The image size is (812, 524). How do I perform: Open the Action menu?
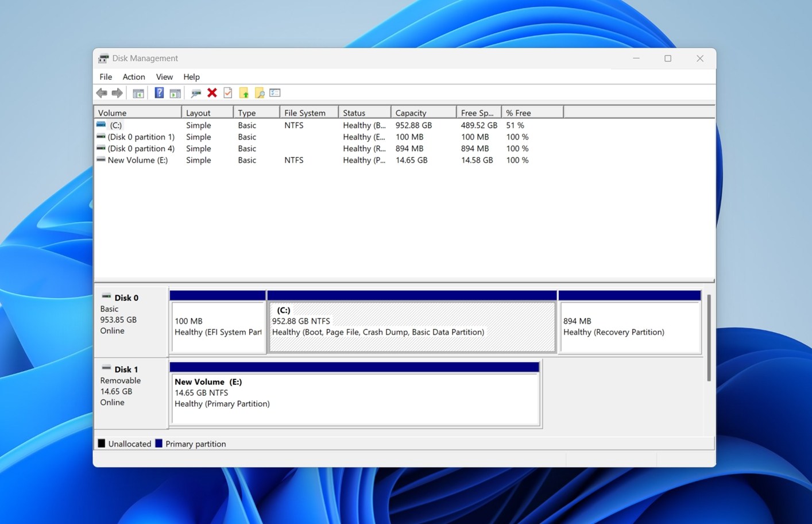[x=133, y=76]
